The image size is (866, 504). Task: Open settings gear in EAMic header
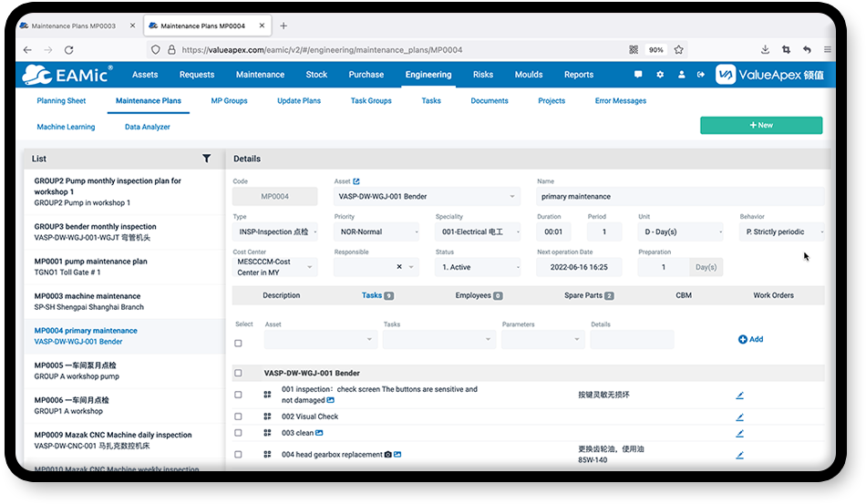(x=660, y=75)
